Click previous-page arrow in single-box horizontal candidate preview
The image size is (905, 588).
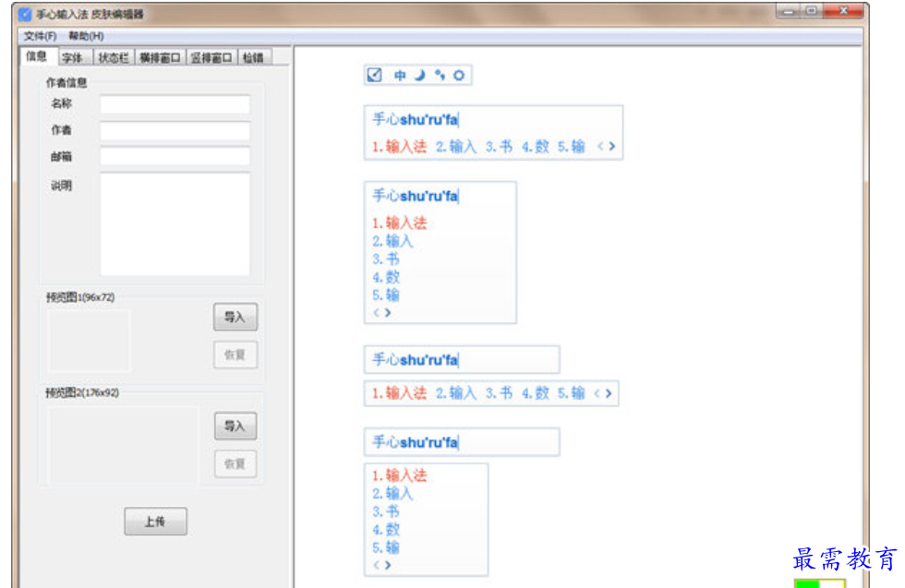click(x=600, y=147)
